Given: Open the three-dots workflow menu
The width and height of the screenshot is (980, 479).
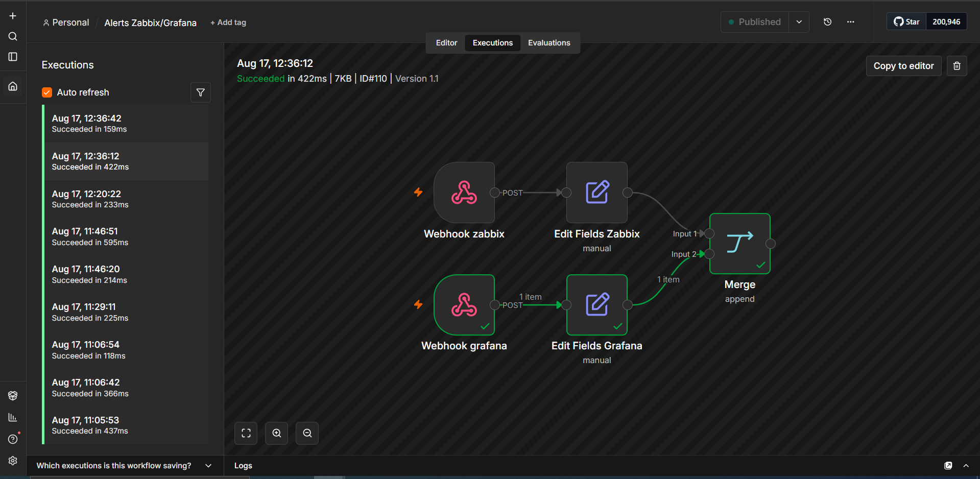Looking at the screenshot, I should click(x=850, y=22).
